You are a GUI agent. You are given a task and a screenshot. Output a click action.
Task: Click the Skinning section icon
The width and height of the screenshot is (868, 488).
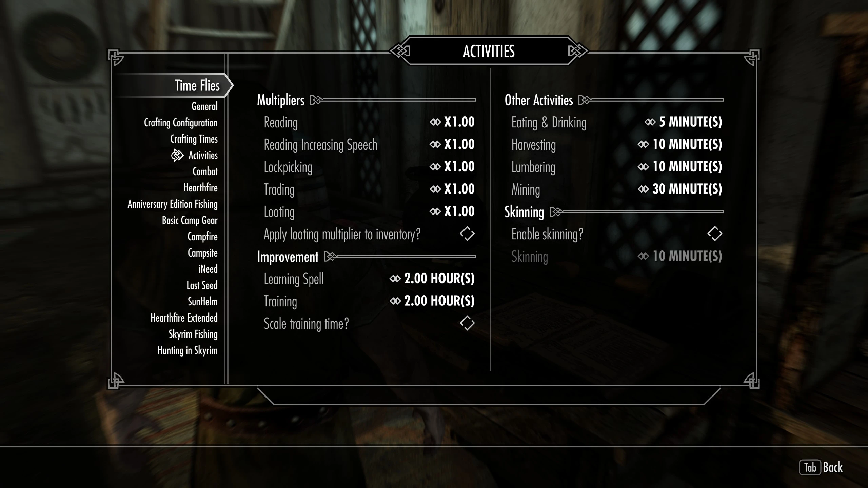tap(554, 211)
